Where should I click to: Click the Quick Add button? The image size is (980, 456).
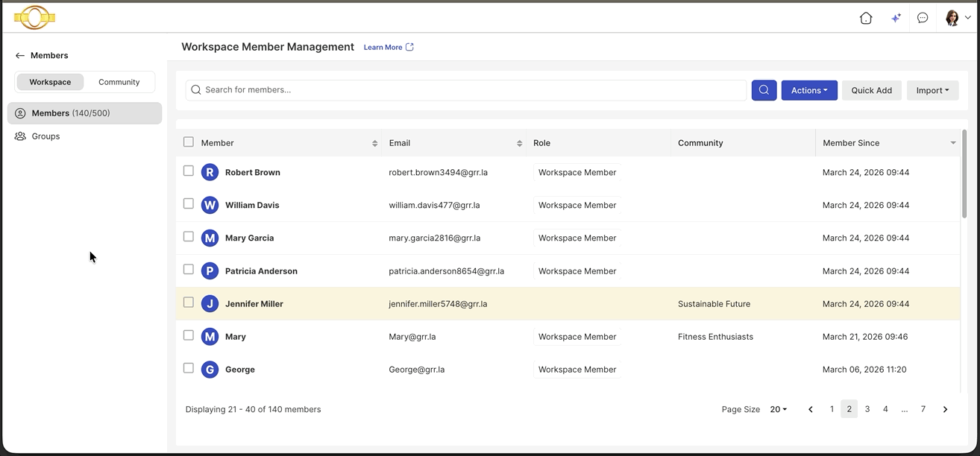coord(872,90)
